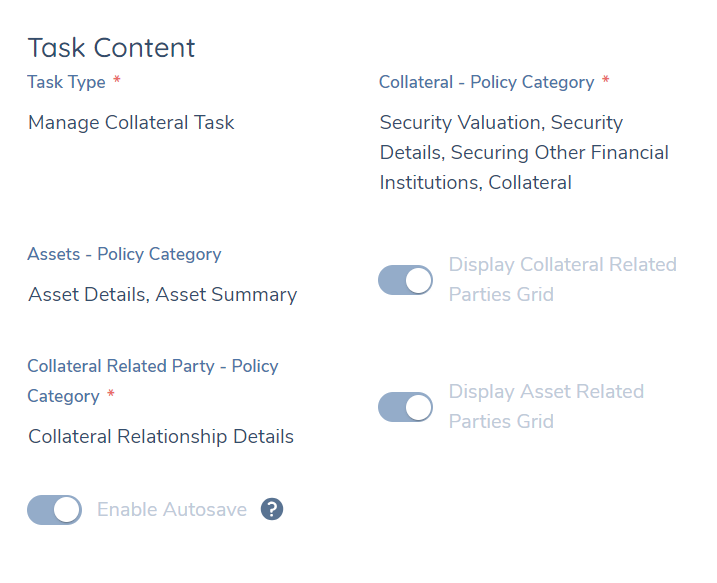Select the 'Asset Summary' policy category value
The height and width of the screenshot is (583, 717).
pyautogui.click(x=226, y=295)
